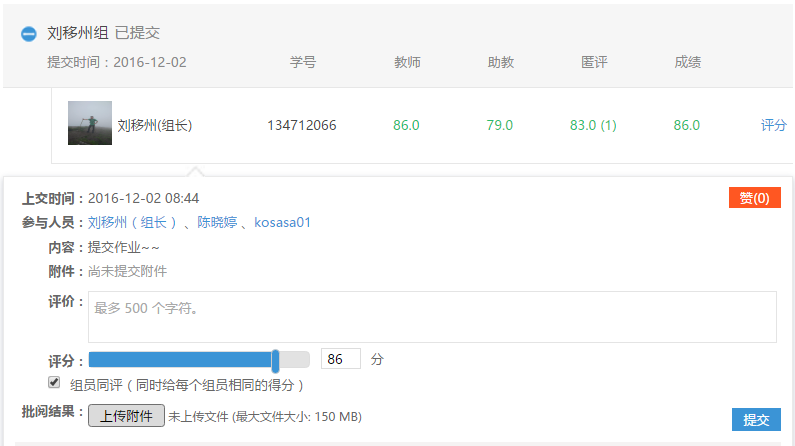Click the 评分 link in student row

pos(774,125)
